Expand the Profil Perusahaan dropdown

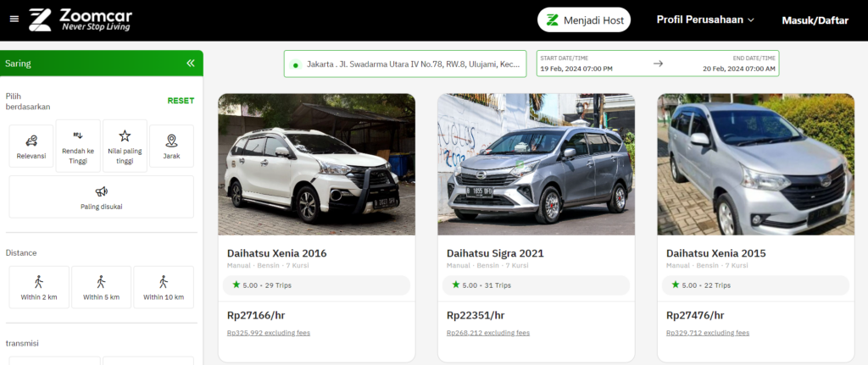[x=705, y=19]
